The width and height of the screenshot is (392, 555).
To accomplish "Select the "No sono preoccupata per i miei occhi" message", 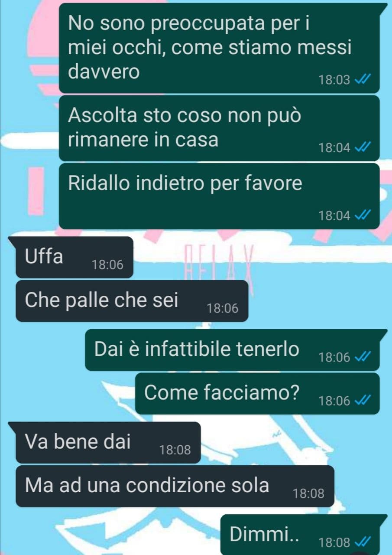I will [x=219, y=48].
